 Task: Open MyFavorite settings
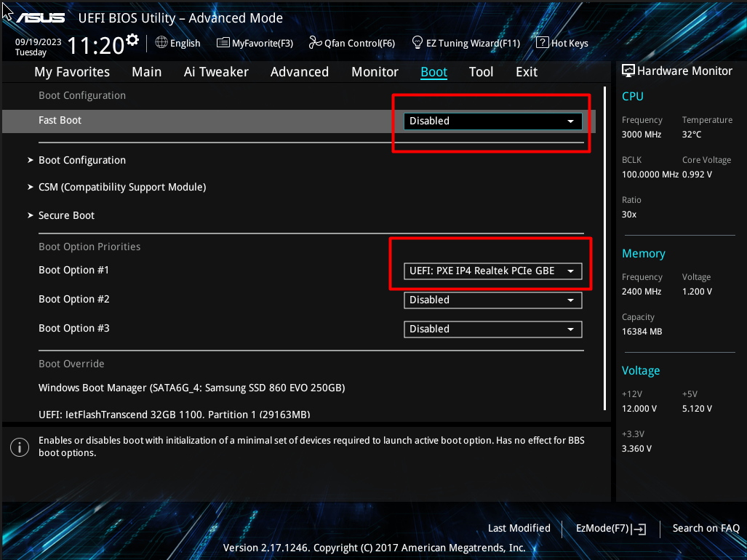[x=255, y=42]
